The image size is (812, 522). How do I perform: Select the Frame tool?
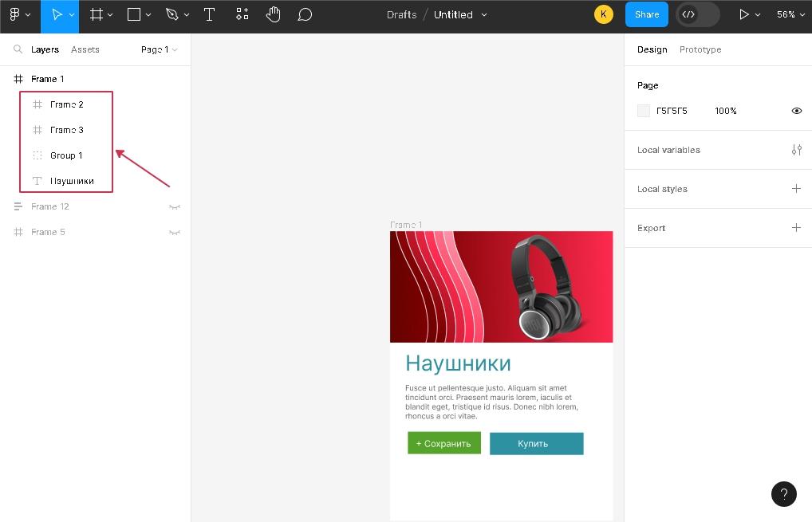point(97,15)
